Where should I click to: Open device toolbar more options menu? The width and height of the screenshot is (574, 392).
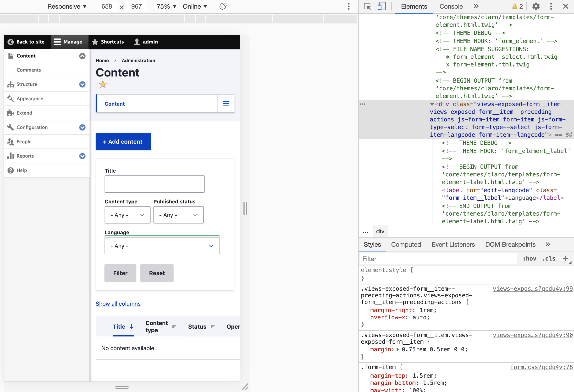[348, 6]
